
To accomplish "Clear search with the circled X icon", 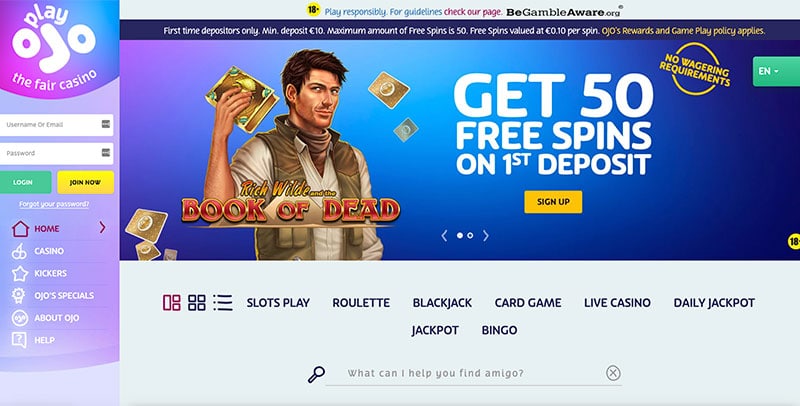I will [x=613, y=373].
